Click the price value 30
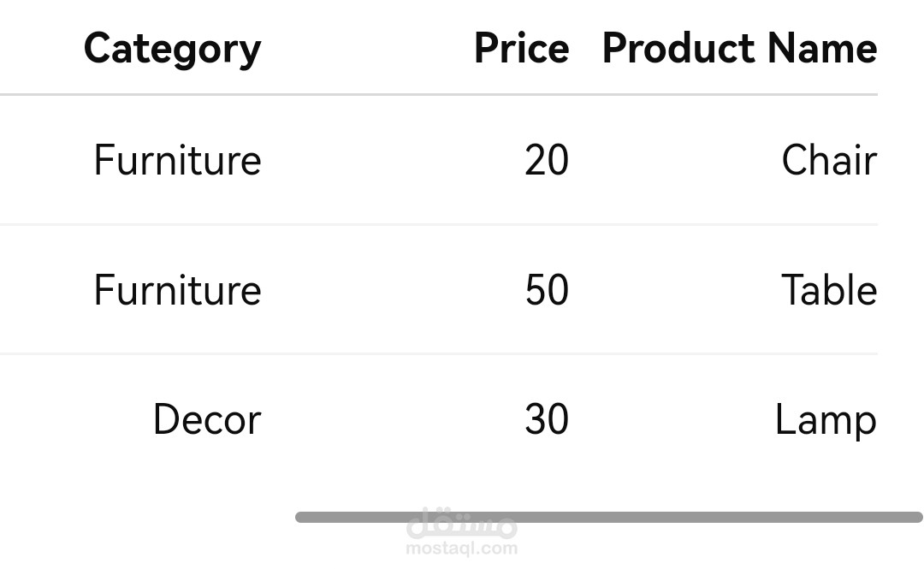This screenshot has width=924, height=569. tap(547, 420)
